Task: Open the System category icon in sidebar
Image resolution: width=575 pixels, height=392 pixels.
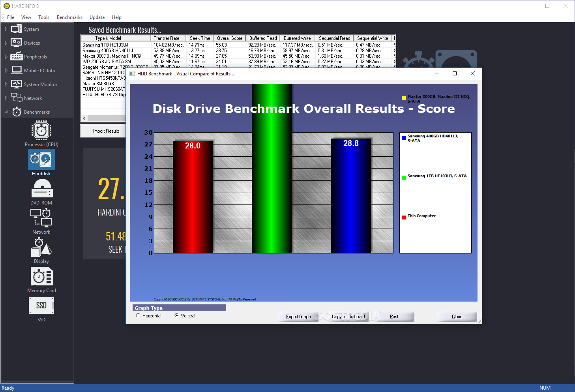Action: (x=16, y=29)
